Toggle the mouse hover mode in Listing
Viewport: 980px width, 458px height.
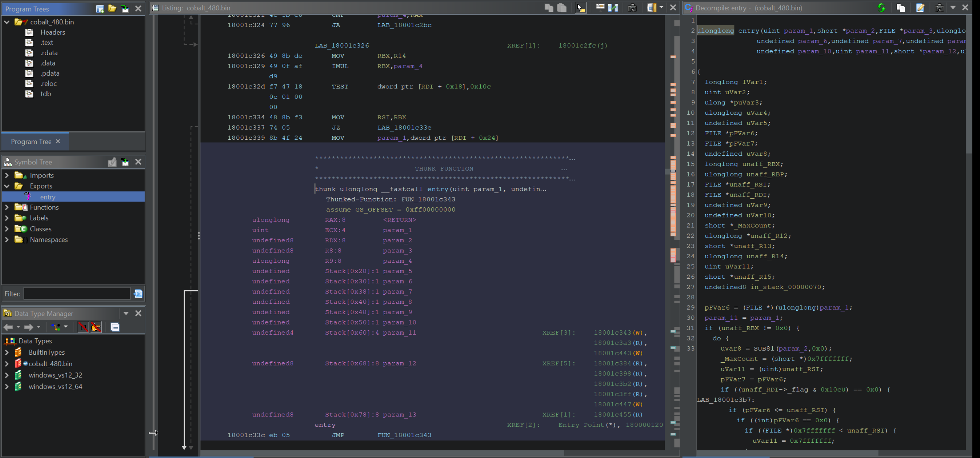[581, 8]
